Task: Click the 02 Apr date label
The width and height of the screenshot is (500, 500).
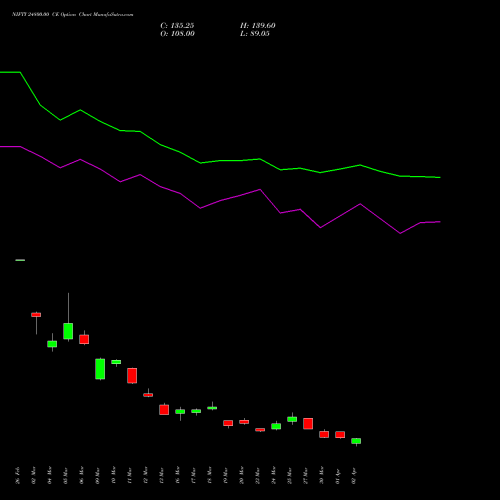Action: (x=354, y=475)
